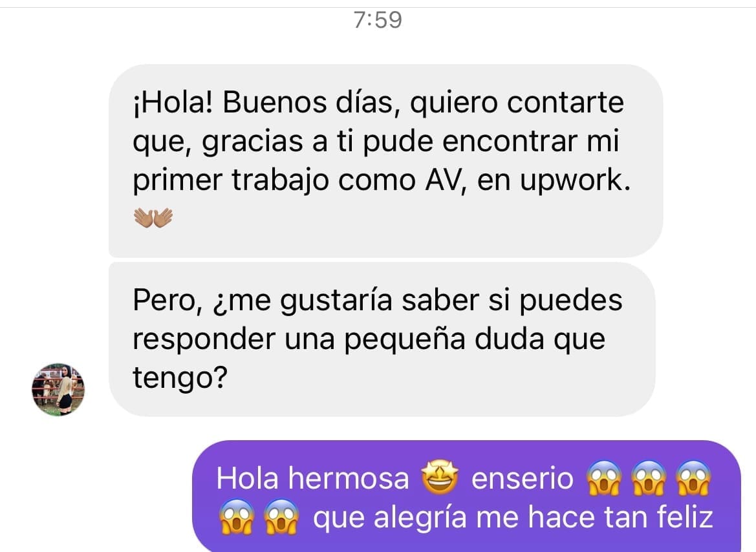Tap third screaming emoji on top row
The image size is (756, 552).
click(693, 478)
